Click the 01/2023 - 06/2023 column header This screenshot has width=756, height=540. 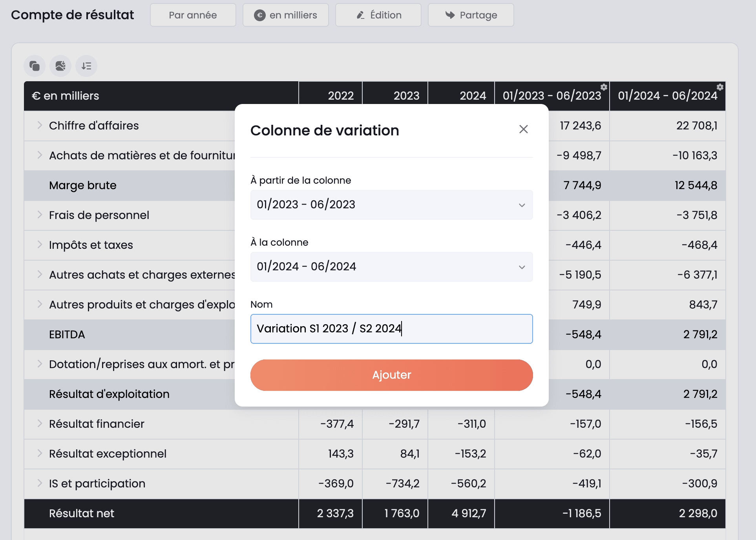552,96
